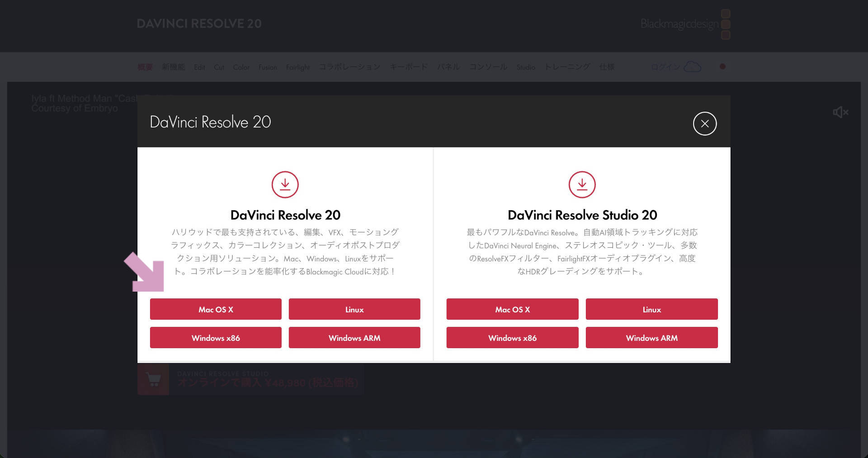Open the cloud login icon in the navigation bar
Viewport: 868px width, 458px height.
tap(692, 66)
